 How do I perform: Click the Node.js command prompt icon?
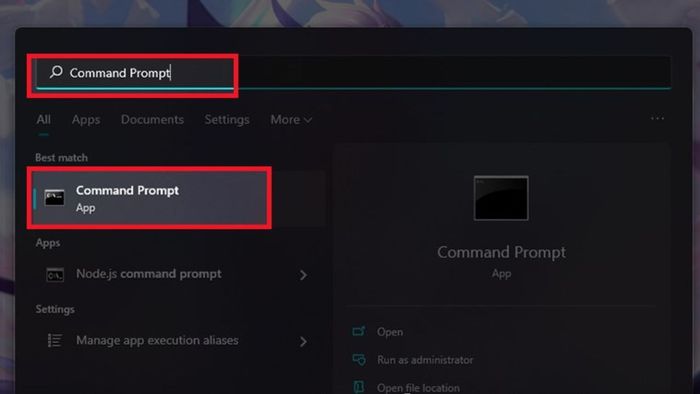(x=55, y=275)
